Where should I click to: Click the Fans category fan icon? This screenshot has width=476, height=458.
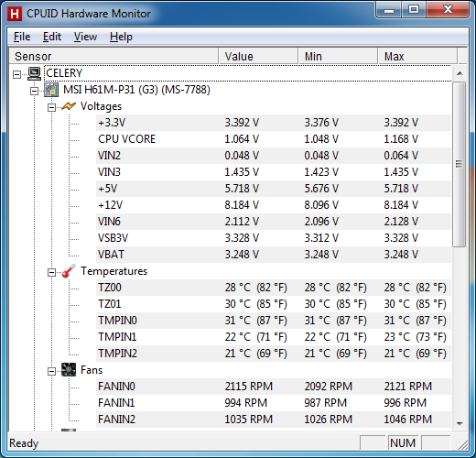[x=69, y=370]
